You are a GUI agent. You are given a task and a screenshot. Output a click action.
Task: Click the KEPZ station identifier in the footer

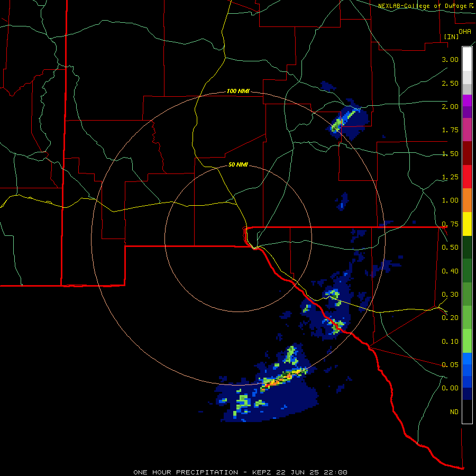[263, 472]
